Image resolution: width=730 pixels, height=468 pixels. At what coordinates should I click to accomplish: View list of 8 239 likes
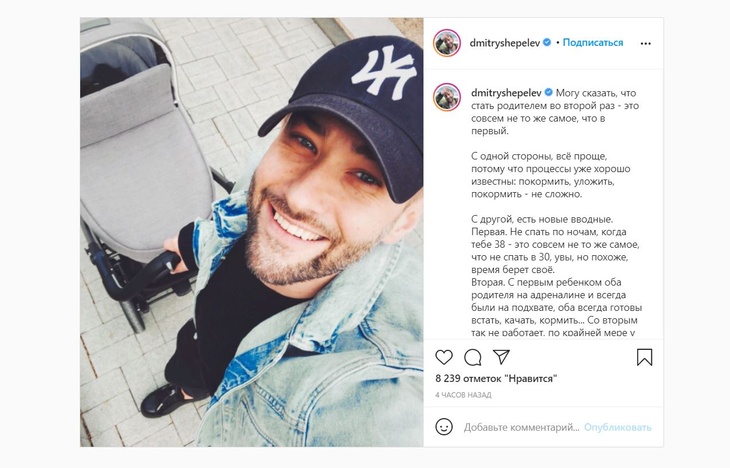click(x=496, y=378)
